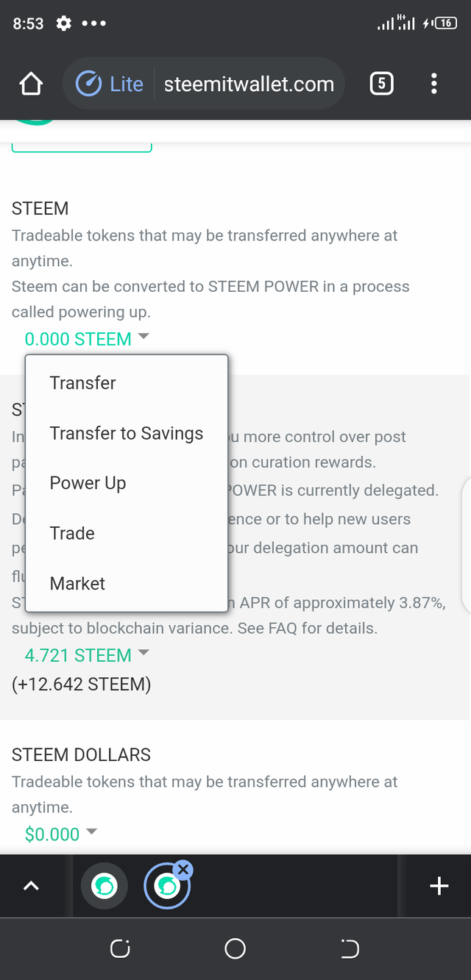Choose Transfer from the STEEM menu
The image size is (471, 980).
82,383
